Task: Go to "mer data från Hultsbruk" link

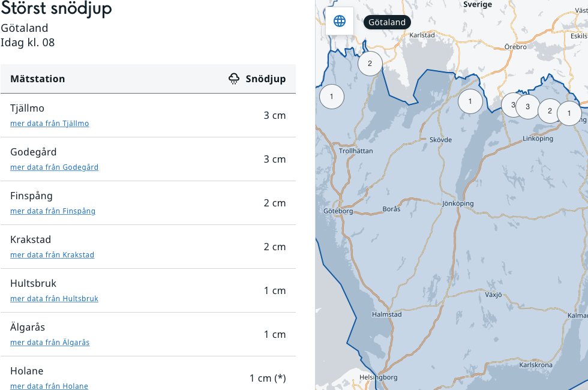Action: click(55, 299)
